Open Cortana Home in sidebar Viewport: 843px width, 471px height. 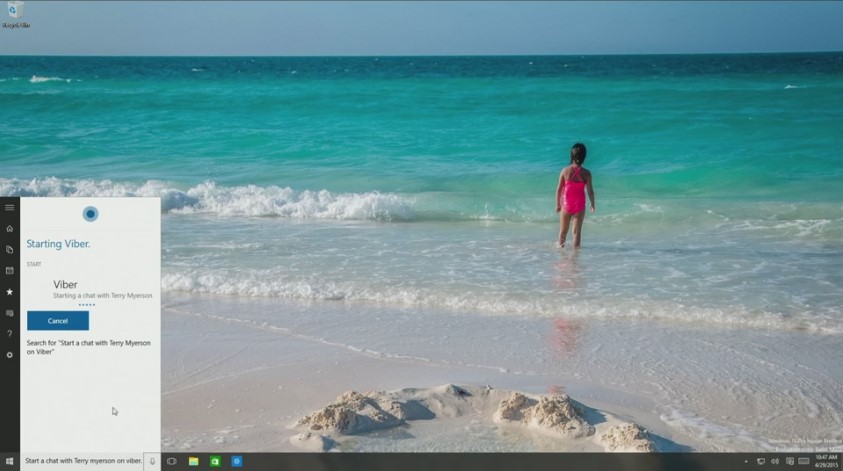pos(9,228)
